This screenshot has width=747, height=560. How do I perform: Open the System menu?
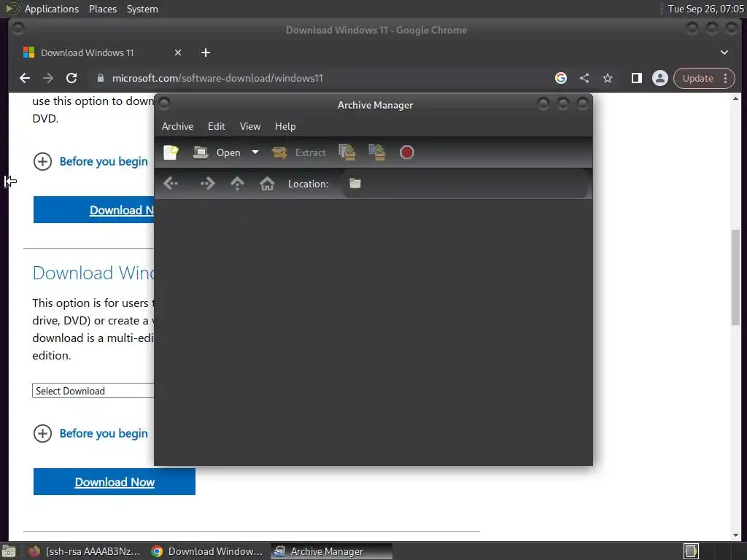tap(142, 9)
